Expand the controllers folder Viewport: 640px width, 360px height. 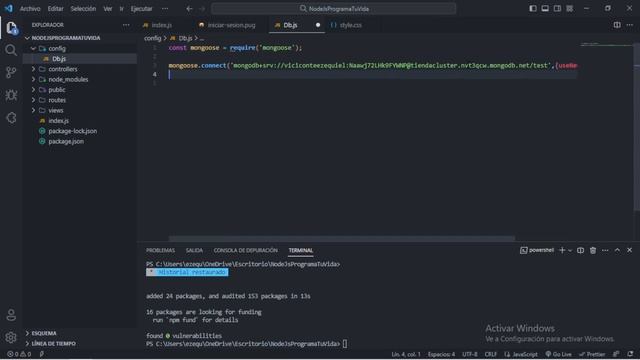coord(33,69)
